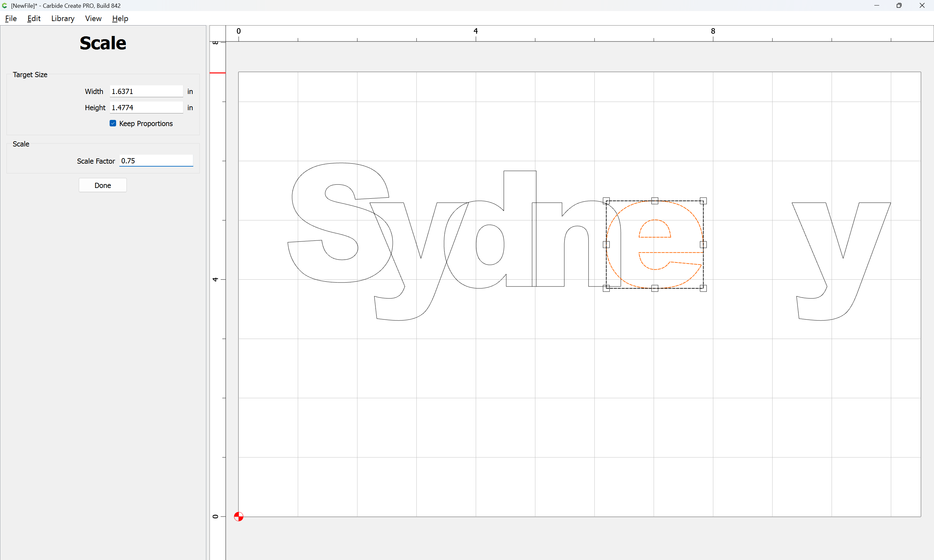Image resolution: width=934 pixels, height=560 pixels.
Task: Click top-middle selection handle of letter e
Action: 655,201
